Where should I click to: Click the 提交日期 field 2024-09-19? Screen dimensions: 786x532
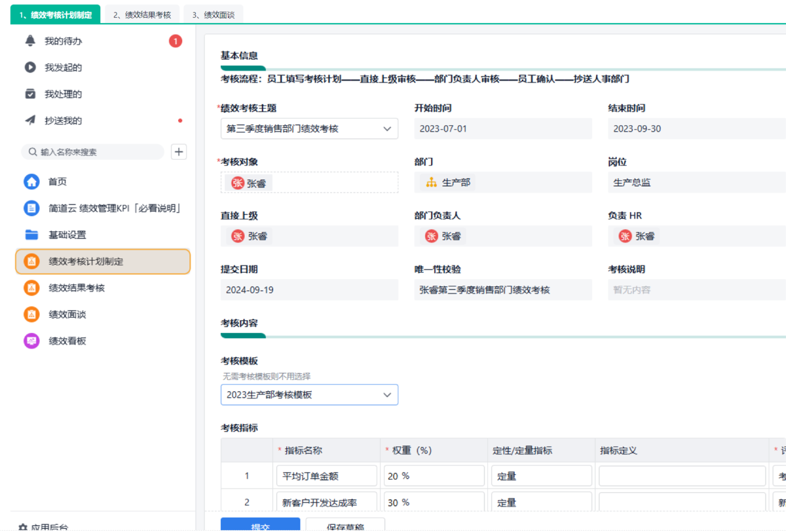(309, 290)
